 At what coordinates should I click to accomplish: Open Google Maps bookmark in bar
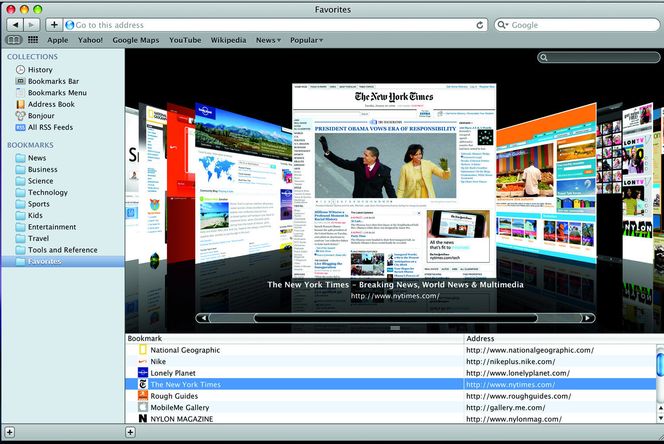(136, 40)
